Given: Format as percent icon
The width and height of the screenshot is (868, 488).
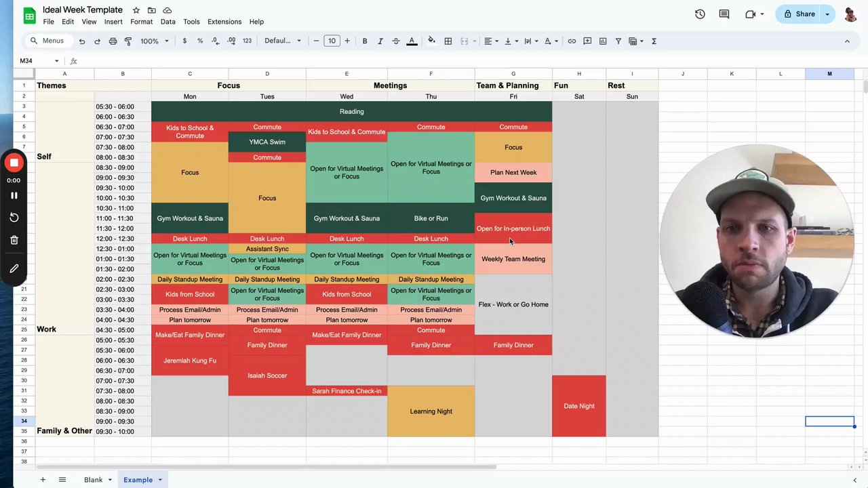Looking at the screenshot, I should [200, 41].
